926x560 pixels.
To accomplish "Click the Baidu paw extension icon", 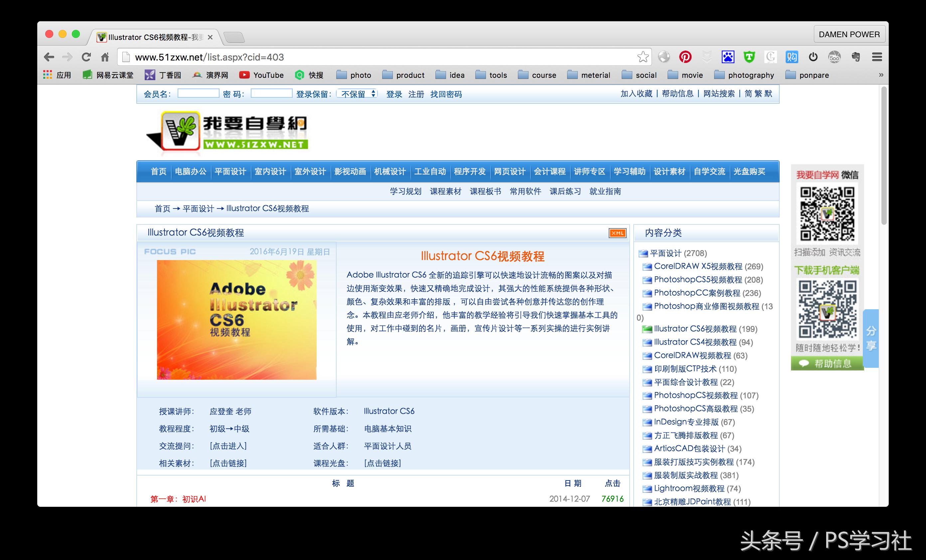I will [727, 57].
